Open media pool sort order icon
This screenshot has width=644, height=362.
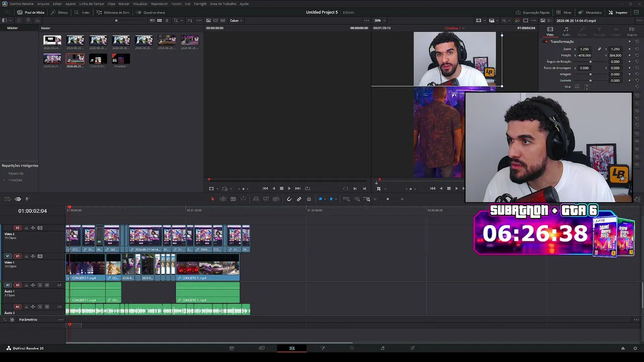click(190, 21)
